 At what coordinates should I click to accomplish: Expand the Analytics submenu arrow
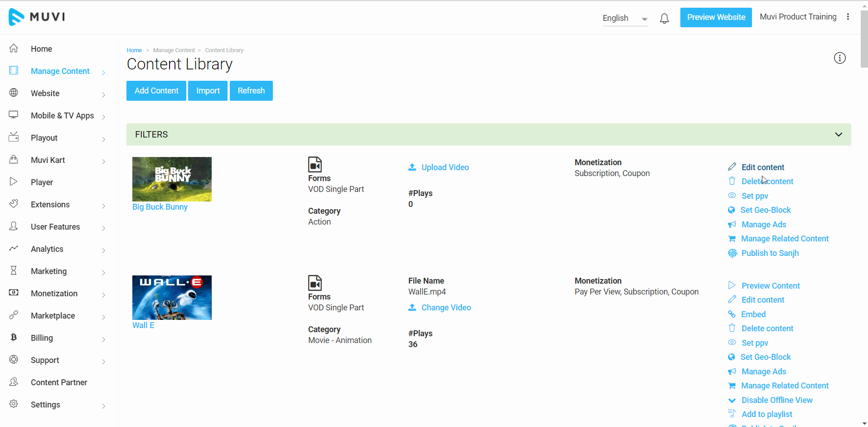pyautogui.click(x=104, y=250)
